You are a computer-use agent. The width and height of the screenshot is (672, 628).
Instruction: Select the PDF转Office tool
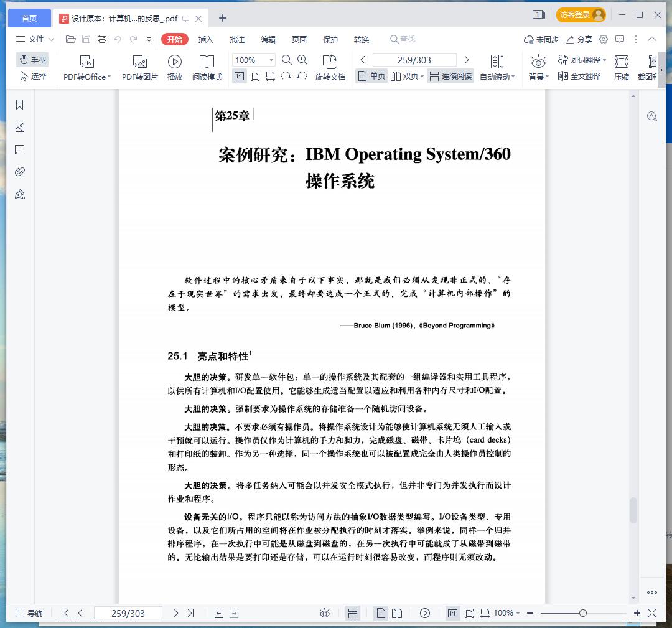(x=87, y=68)
